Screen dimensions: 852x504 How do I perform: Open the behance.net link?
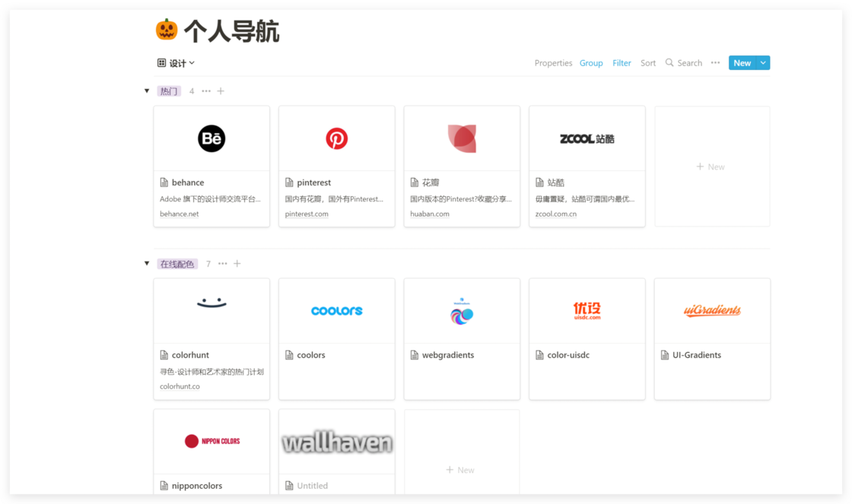[180, 214]
